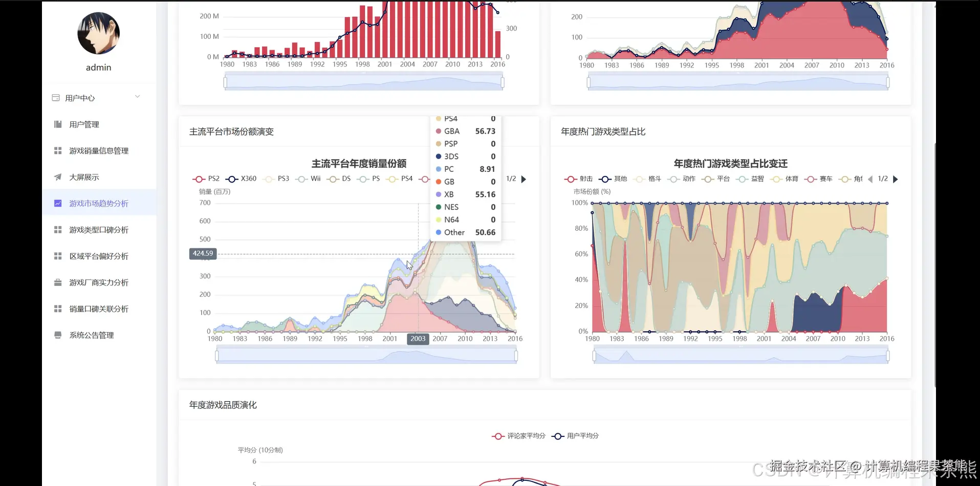
Task: Select 销量口碑关联分析 in sidebar
Action: [x=99, y=308]
